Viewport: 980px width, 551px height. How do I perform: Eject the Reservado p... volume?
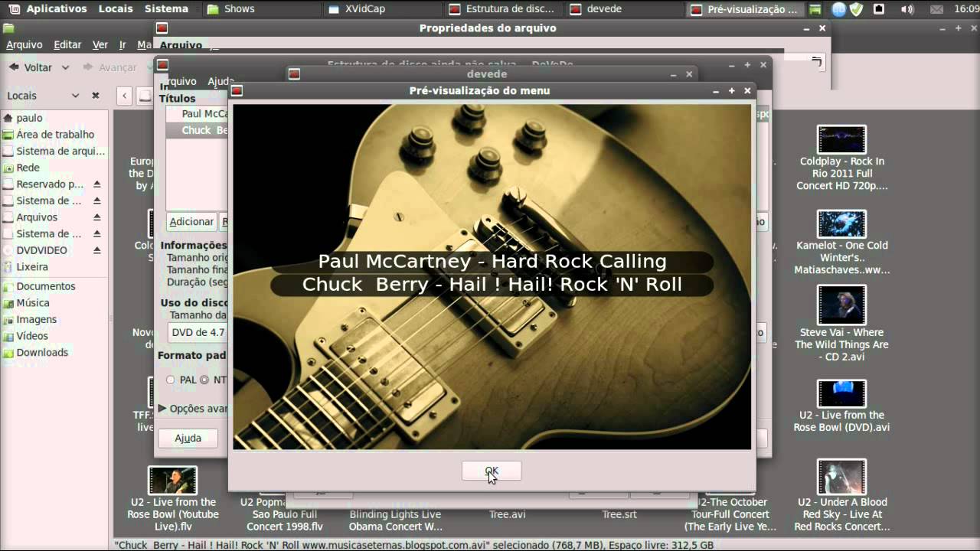(x=97, y=184)
